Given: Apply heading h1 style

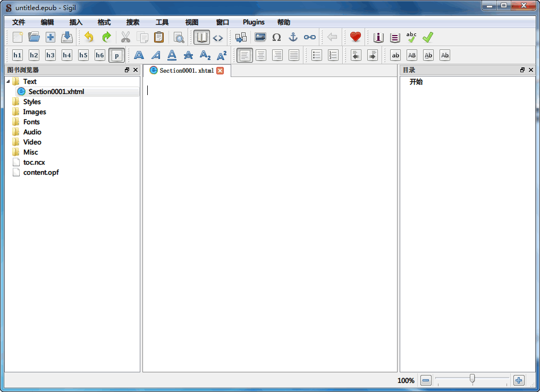Looking at the screenshot, I should (x=17, y=55).
